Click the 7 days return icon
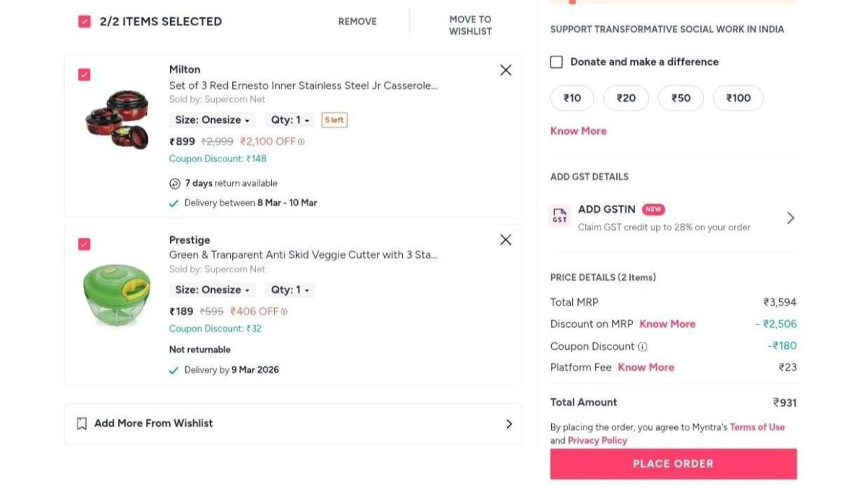This screenshot has height=488, width=868. point(174,184)
